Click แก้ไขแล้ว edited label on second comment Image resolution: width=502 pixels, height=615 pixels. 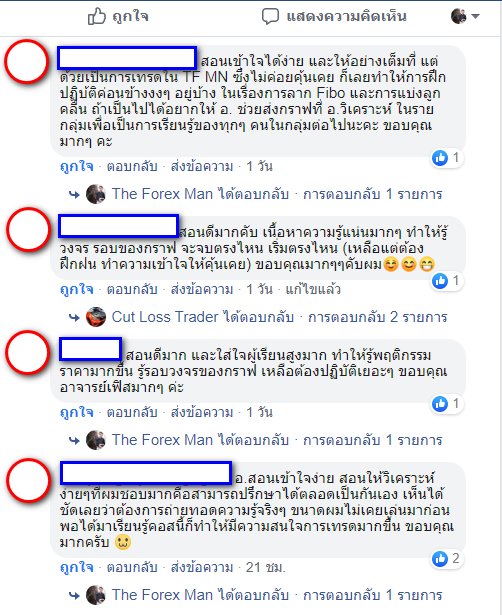[313, 289]
